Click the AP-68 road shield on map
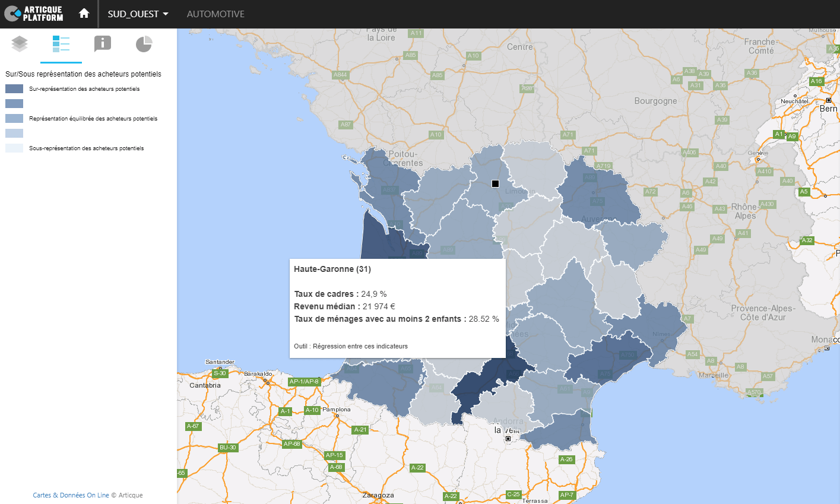 pos(292,443)
